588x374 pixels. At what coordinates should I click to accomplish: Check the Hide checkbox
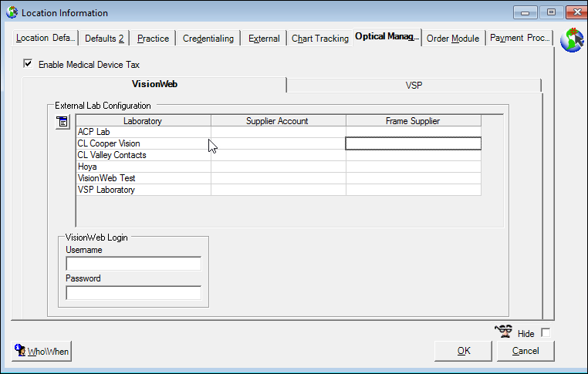tap(546, 333)
